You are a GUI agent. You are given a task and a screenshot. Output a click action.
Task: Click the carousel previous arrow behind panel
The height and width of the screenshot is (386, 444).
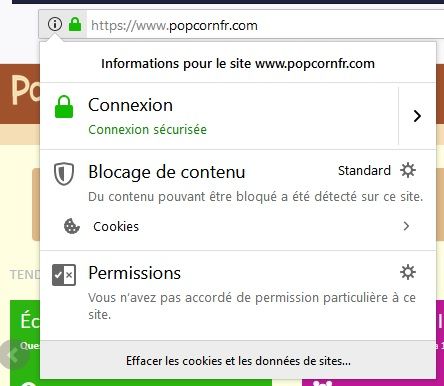[13, 355]
